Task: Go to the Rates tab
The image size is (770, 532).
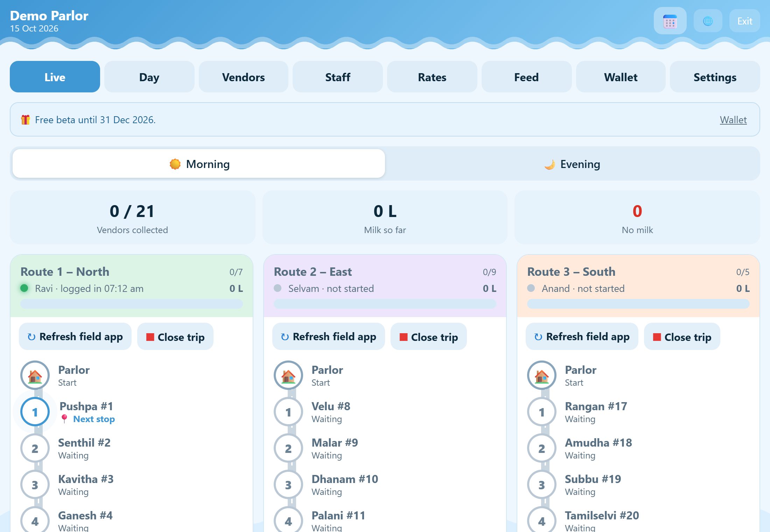Action: tap(432, 77)
